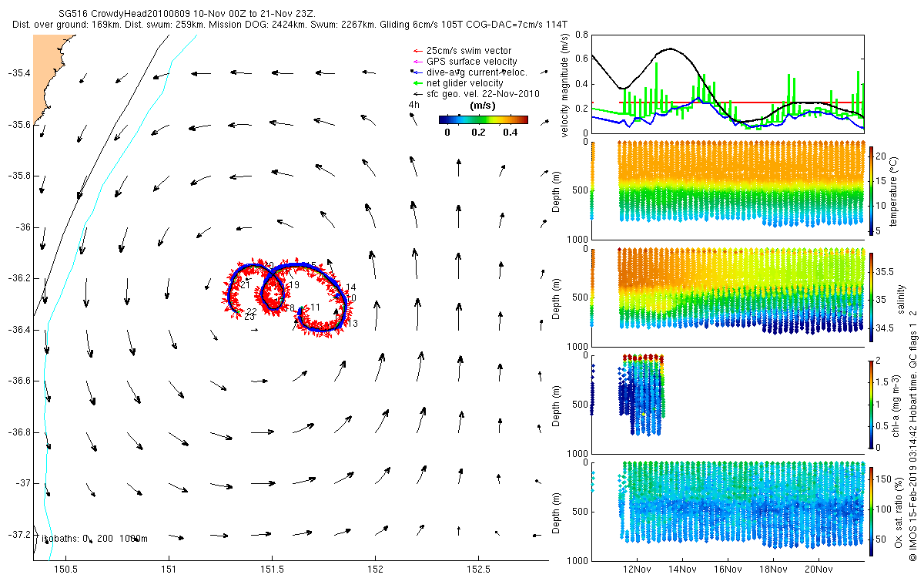
Task: Click the salinity colorbar
Action: [872, 297]
